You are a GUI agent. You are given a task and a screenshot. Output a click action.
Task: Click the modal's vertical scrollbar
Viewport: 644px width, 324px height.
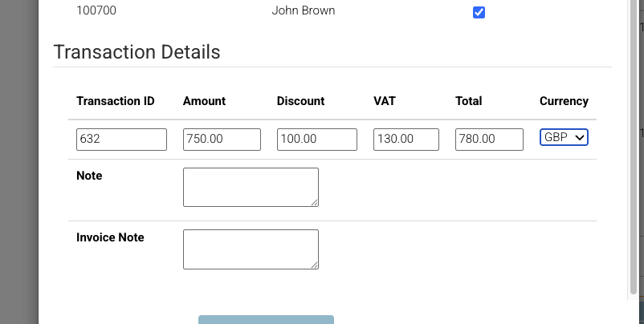tap(634, 144)
